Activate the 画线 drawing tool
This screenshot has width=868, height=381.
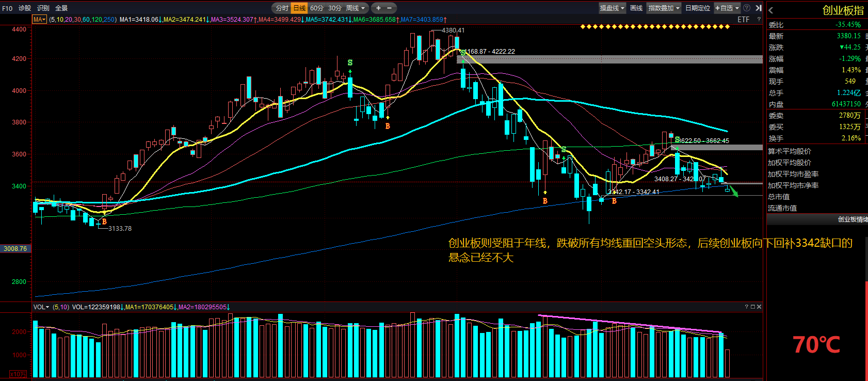[636, 8]
